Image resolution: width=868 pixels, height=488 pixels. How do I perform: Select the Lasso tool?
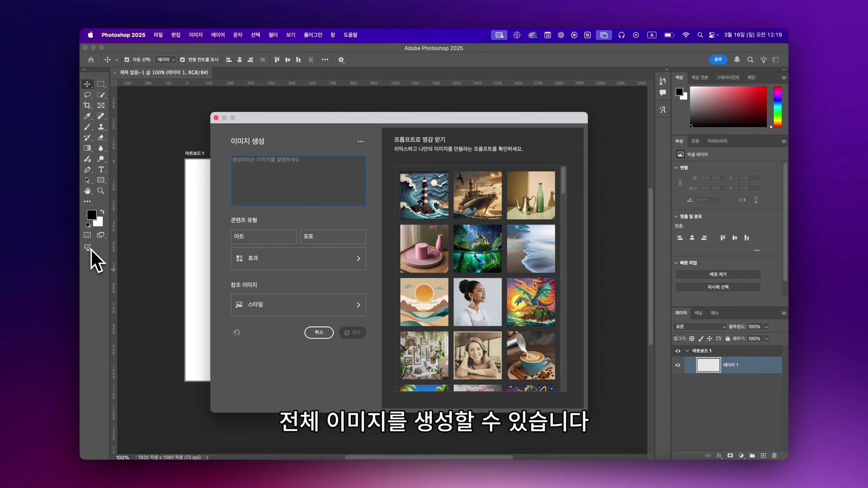[x=87, y=95]
